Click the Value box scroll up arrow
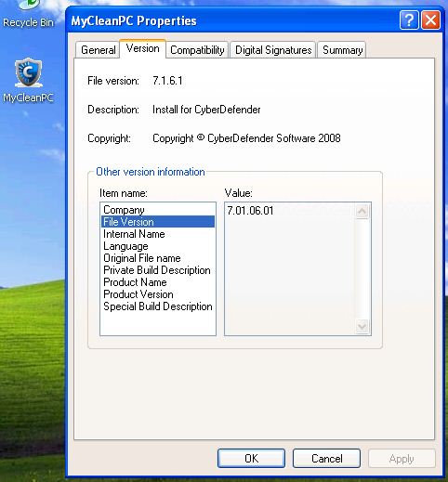This screenshot has height=482, width=448. pos(362,212)
